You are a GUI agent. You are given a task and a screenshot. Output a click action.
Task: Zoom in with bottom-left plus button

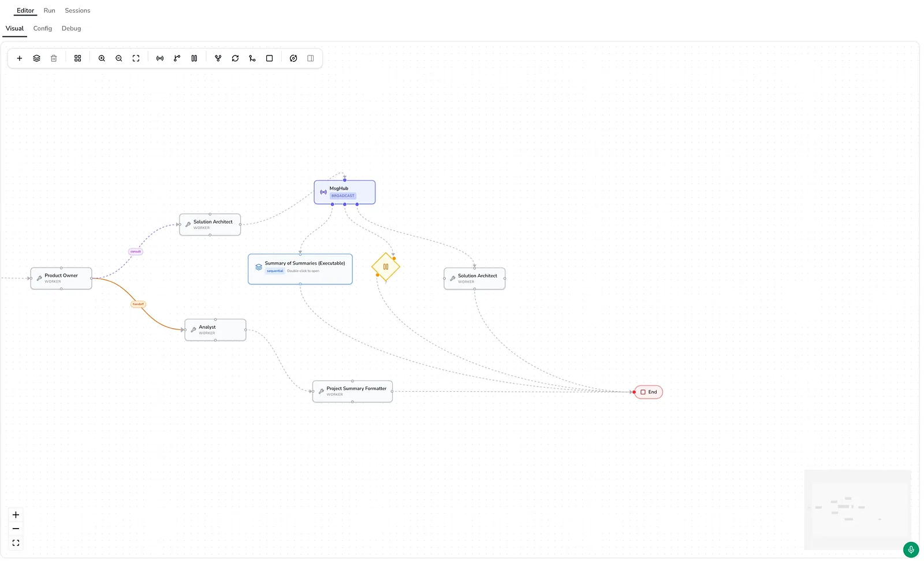click(x=16, y=515)
